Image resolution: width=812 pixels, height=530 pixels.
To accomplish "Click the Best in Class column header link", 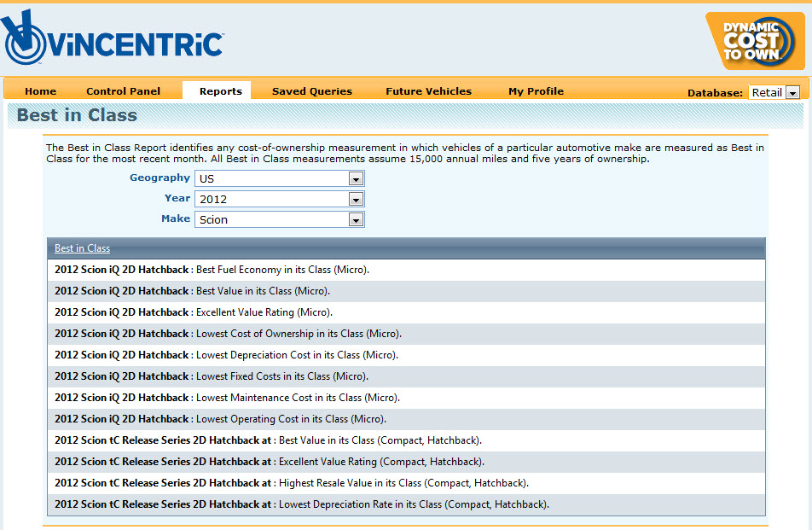I will click(x=83, y=248).
